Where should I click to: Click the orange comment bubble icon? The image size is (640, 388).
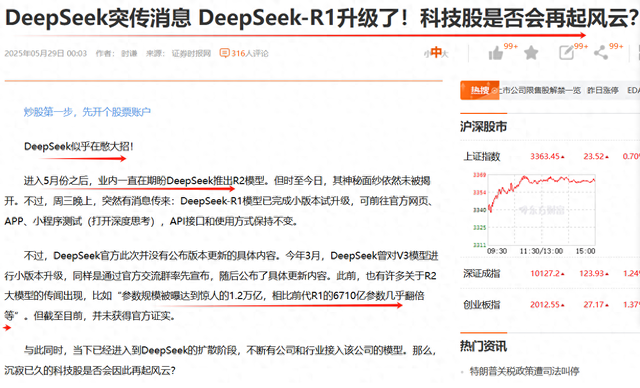224,53
